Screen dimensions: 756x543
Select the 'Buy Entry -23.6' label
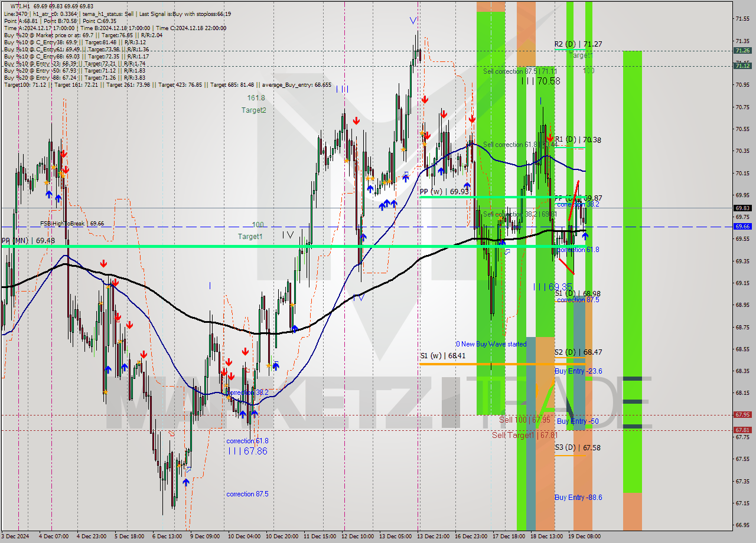click(578, 371)
